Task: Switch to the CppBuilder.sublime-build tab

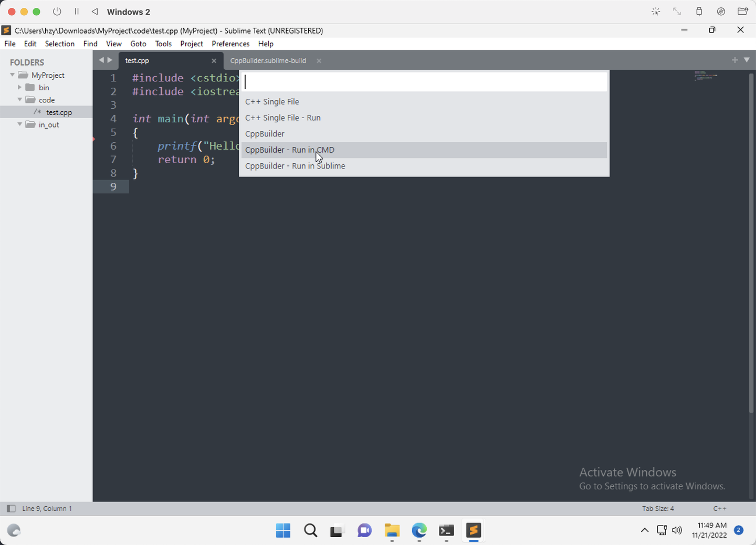Action: [x=268, y=60]
